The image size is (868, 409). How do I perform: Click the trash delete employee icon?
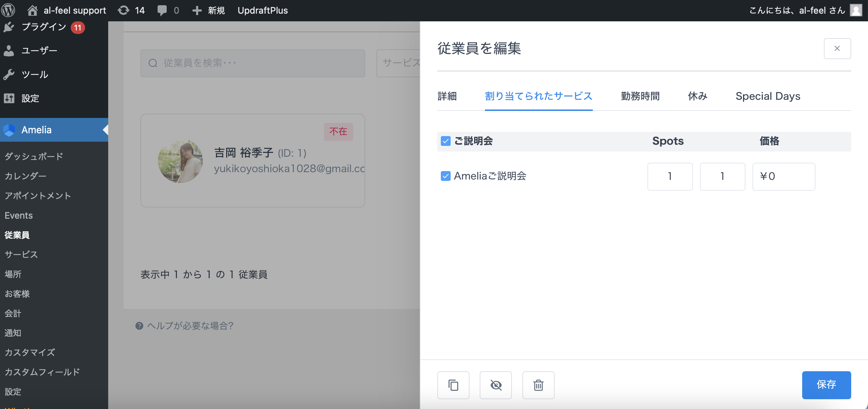coord(538,385)
